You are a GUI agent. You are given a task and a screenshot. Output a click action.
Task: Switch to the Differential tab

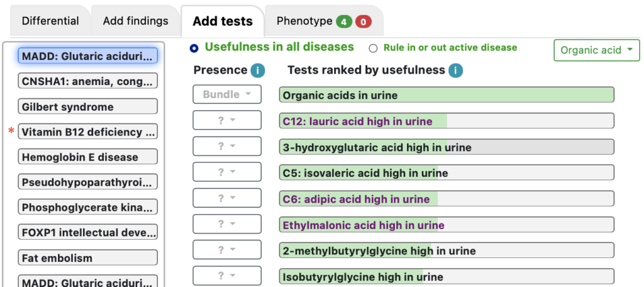coord(50,21)
